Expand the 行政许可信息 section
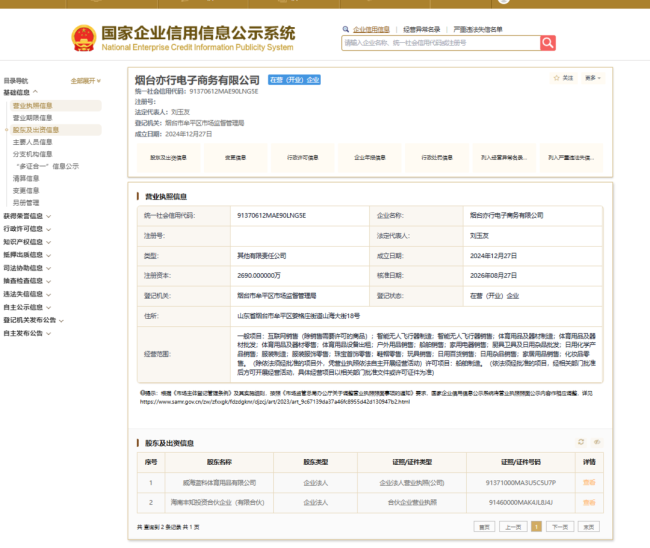This screenshot has width=650, height=548. tap(27, 229)
